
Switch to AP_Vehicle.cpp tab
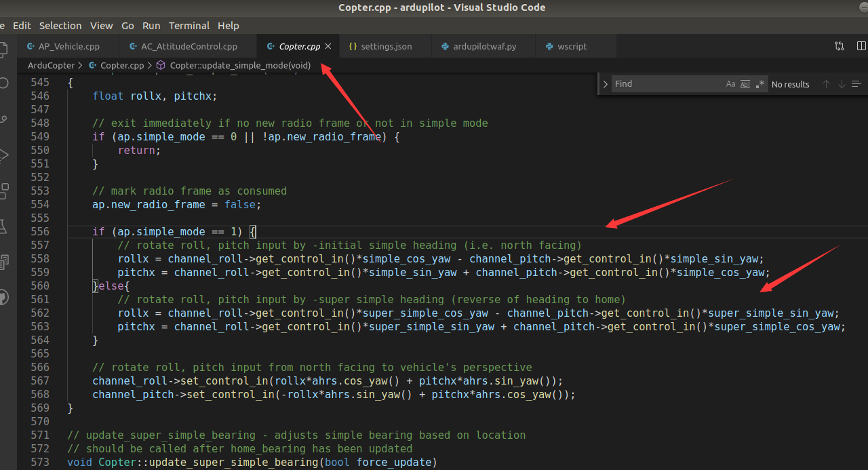(68, 46)
